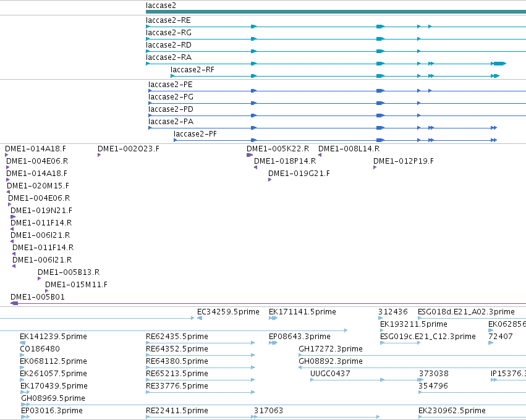Select the laccase2-RG transcript label
Image resolution: width=526 pixels, height=420 pixels.
pyautogui.click(x=168, y=33)
